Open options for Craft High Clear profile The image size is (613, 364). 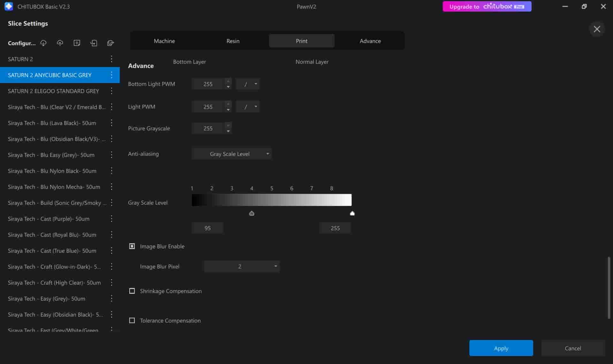click(x=111, y=283)
